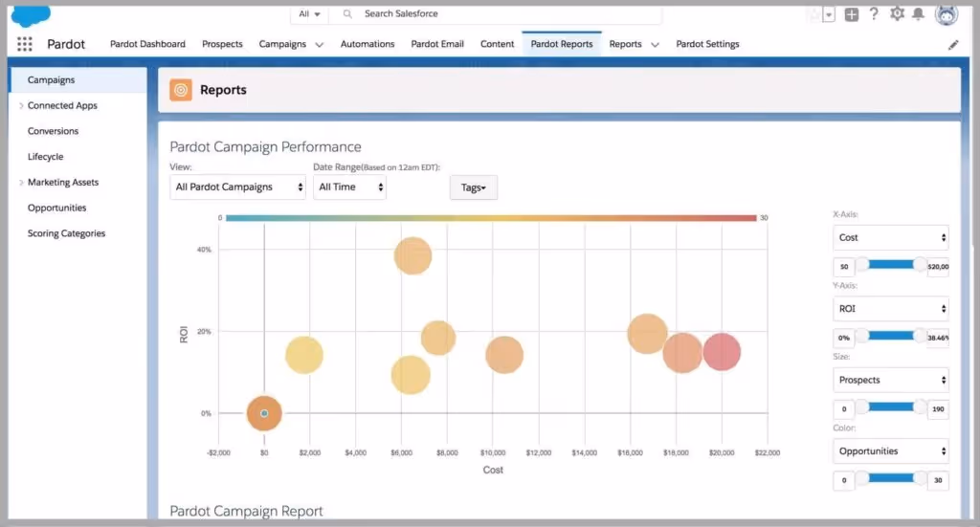Click the Salesforce cloud logo
The image size is (980, 527).
coord(30,16)
